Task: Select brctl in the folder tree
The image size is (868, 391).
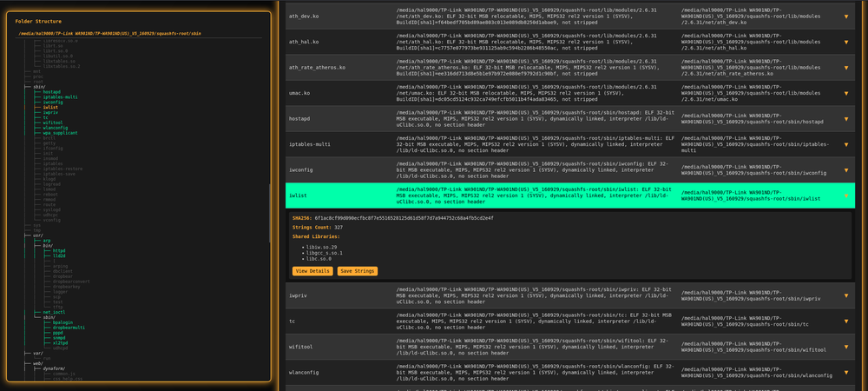Action: coord(49,138)
